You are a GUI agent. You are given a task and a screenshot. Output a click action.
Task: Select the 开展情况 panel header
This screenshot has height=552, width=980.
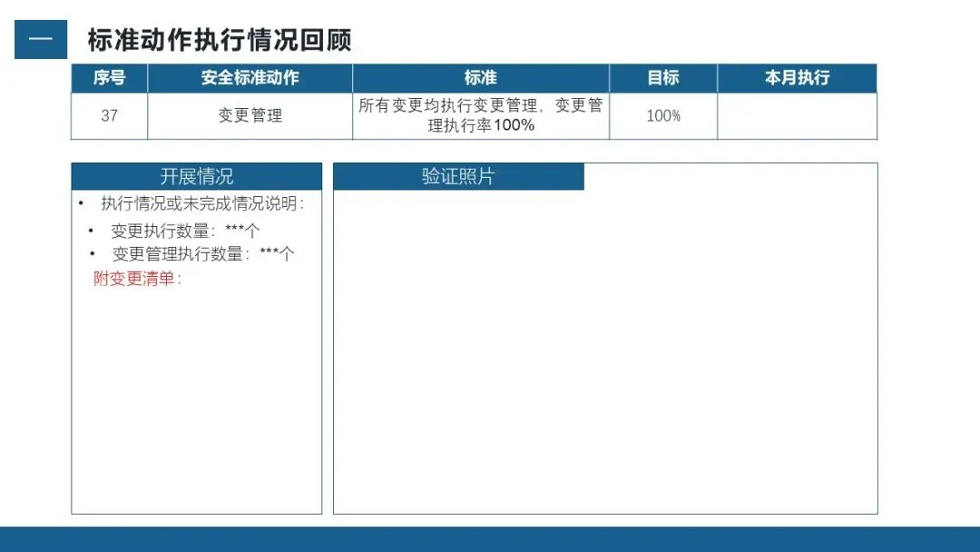(x=197, y=176)
